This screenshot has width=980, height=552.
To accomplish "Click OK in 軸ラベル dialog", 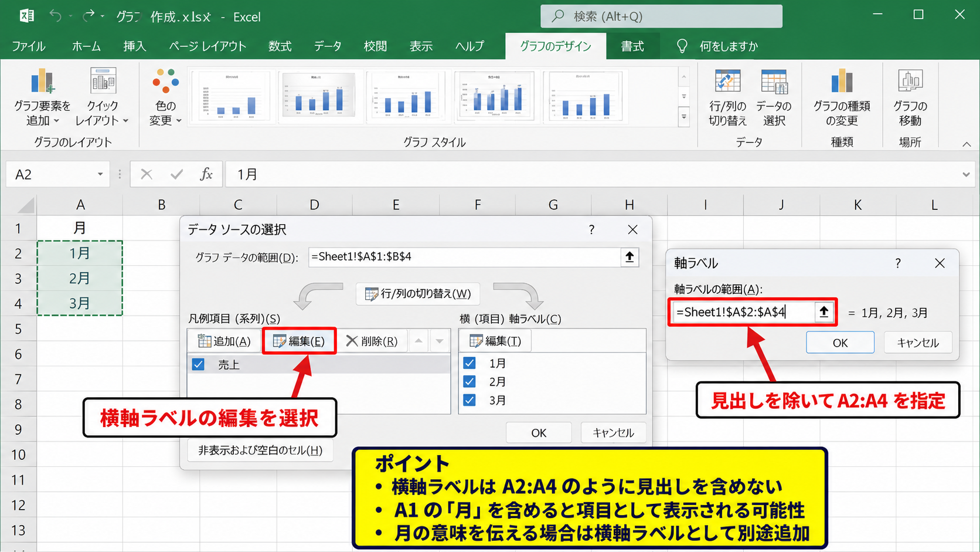I will (x=840, y=343).
